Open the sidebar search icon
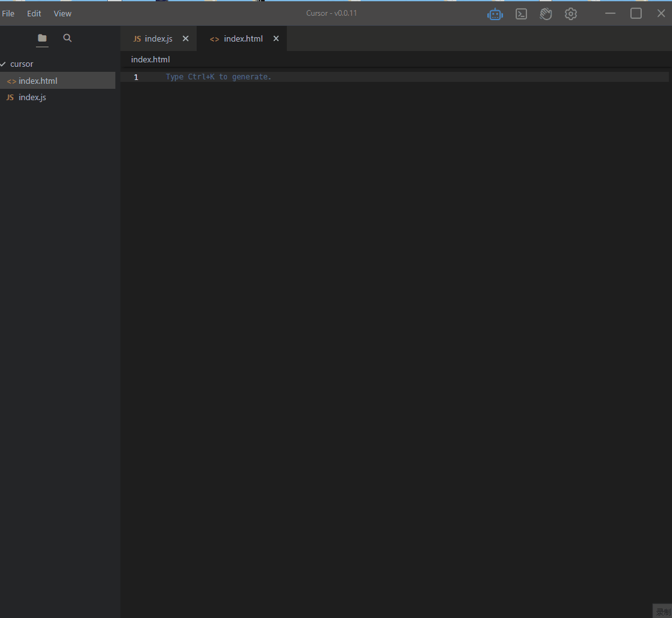The height and width of the screenshot is (618, 672). 67,38
